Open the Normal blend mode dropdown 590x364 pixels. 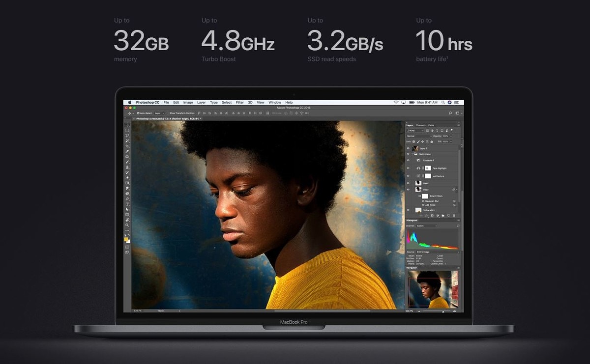[x=419, y=136]
